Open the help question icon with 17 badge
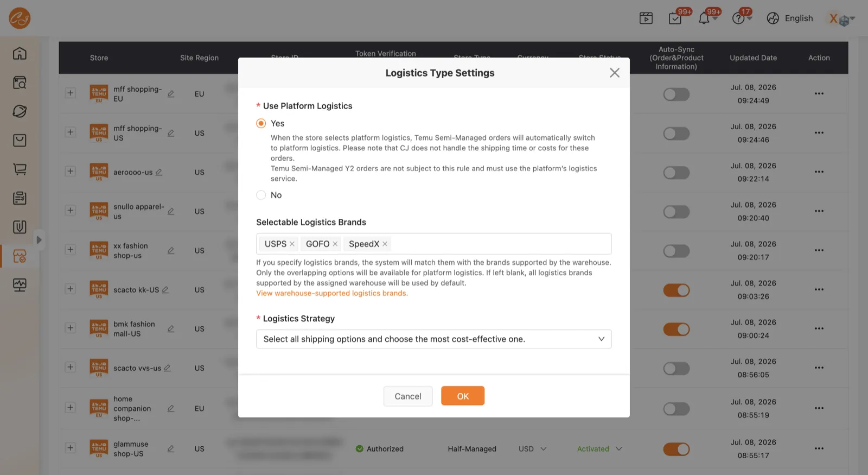This screenshot has height=475, width=868. (738, 18)
